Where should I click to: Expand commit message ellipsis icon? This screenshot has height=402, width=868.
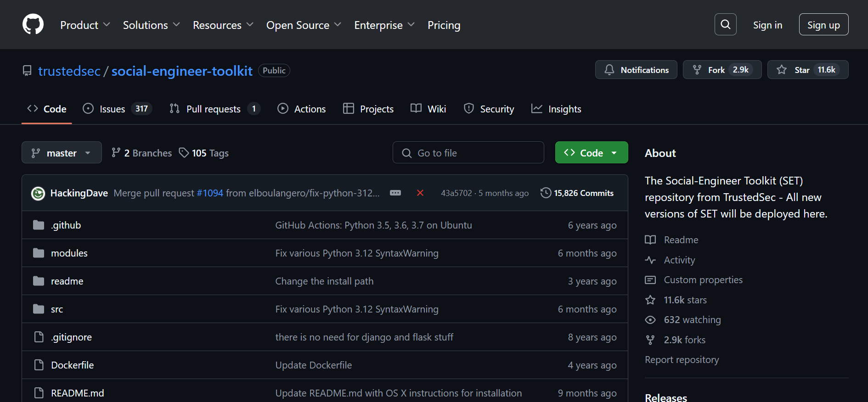click(x=395, y=193)
